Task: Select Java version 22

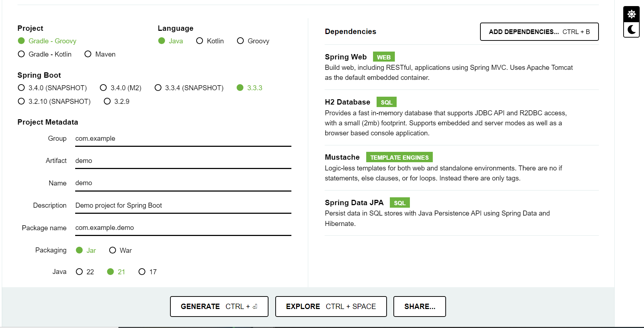Action: (x=85, y=272)
